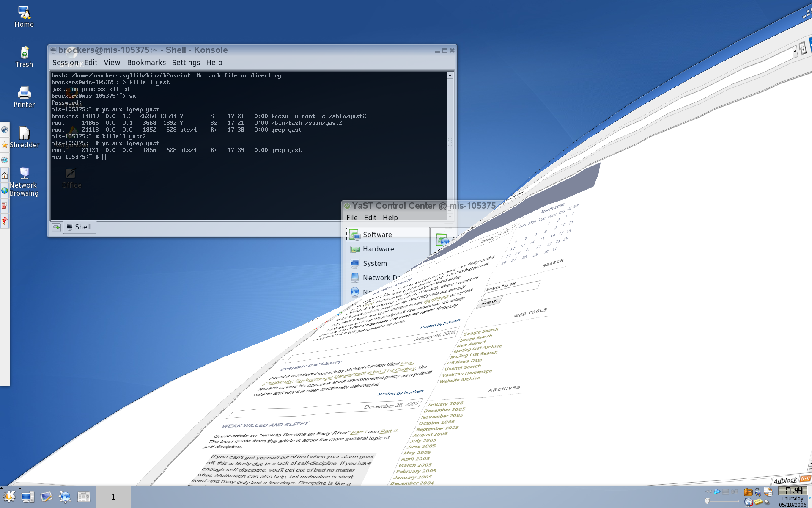Open the Network Browsing desktop icon
The image size is (812, 508).
tap(24, 181)
